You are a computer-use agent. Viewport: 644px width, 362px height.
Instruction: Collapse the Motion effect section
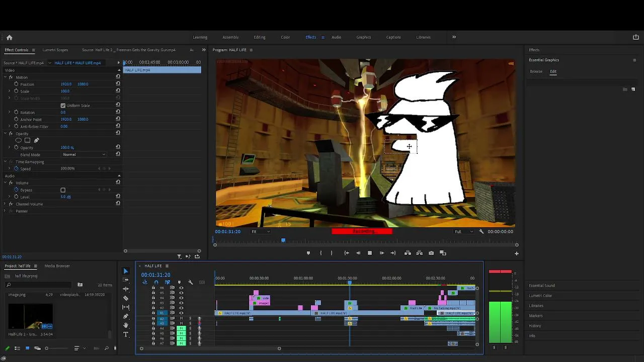(5, 77)
